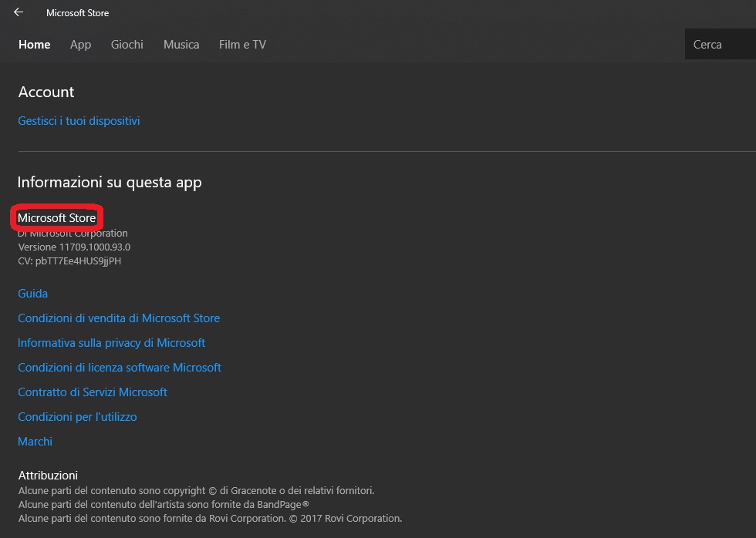Image resolution: width=756 pixels, height=538 pixels.
Task: Click the Versione 11709.1000.93.0 text
Action: click(74, 247)
